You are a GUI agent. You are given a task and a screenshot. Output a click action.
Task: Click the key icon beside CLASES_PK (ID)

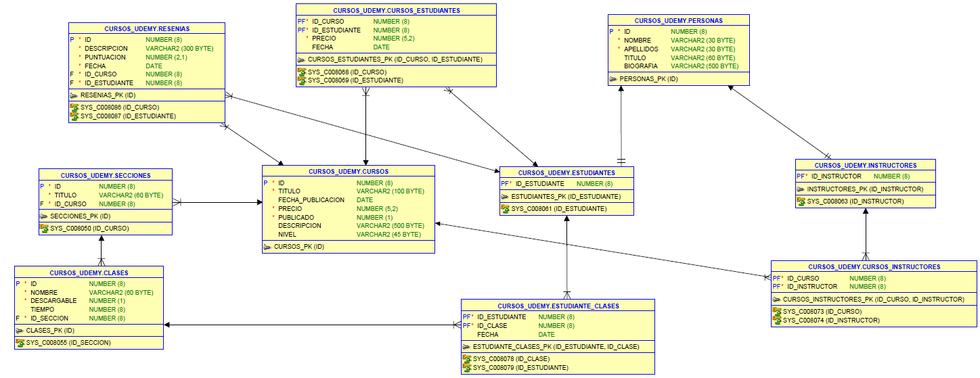click(x=20, y=331)
